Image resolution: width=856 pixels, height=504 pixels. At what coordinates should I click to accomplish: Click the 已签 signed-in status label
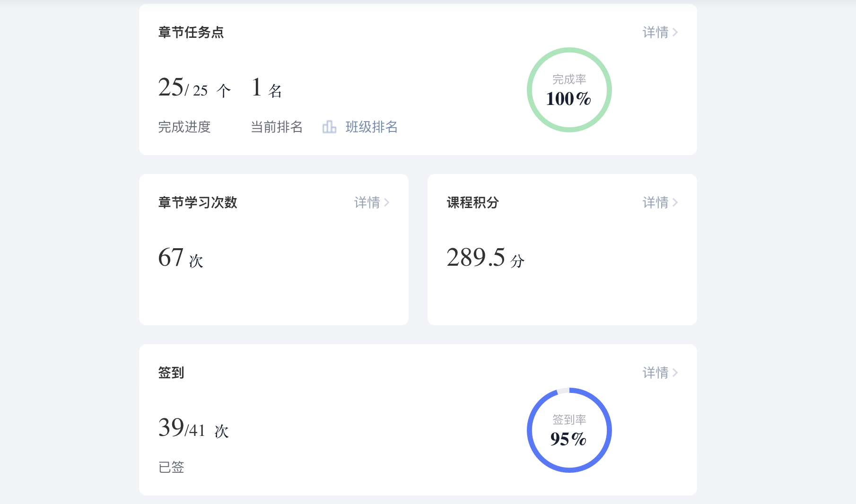(171, 467)
